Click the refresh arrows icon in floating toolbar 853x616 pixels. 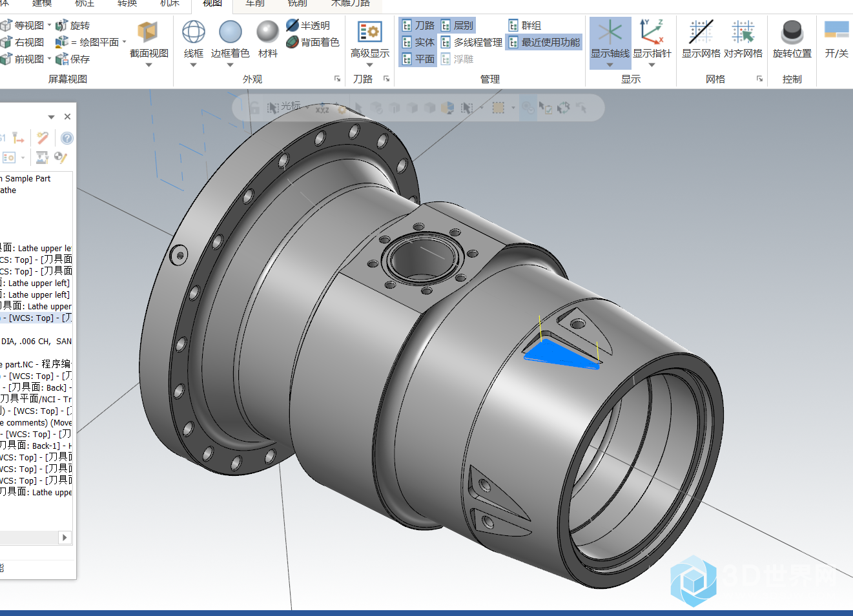563,108
